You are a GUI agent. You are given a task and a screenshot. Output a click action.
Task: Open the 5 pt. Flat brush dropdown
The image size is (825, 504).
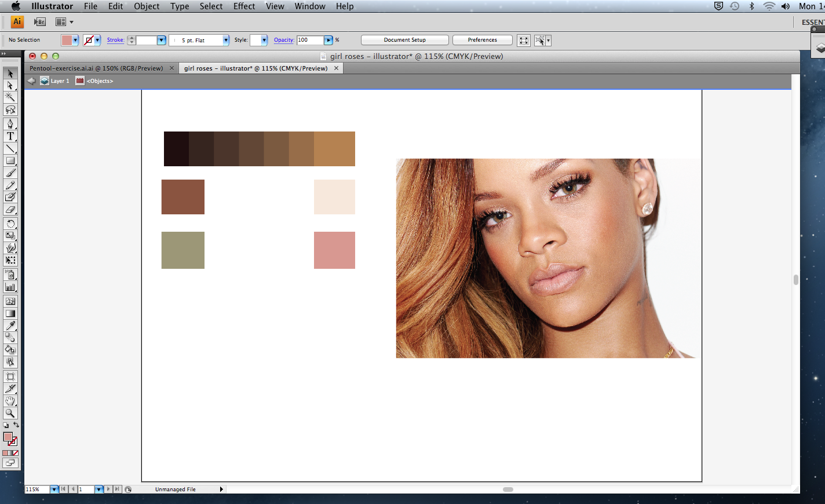225,40
